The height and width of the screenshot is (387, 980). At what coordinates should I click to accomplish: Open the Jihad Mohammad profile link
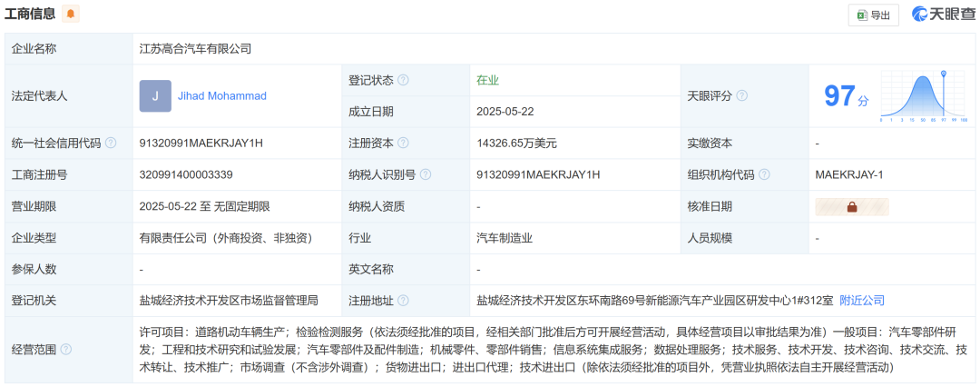(221, 95)
